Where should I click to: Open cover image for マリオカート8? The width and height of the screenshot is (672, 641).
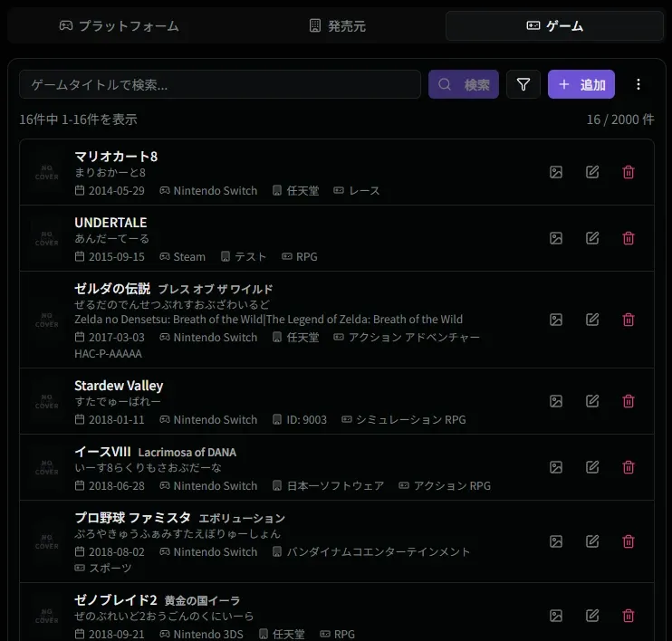coord(556,172)
